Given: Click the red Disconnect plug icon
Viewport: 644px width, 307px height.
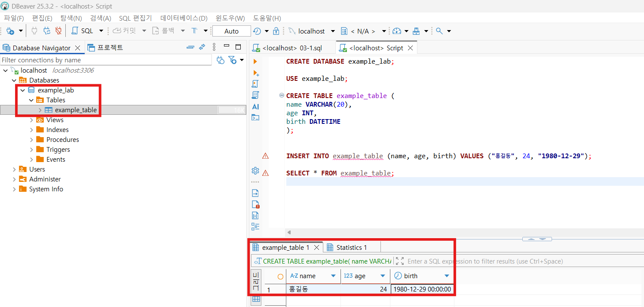Looking at the screenshot, I should tap(58, 31).
